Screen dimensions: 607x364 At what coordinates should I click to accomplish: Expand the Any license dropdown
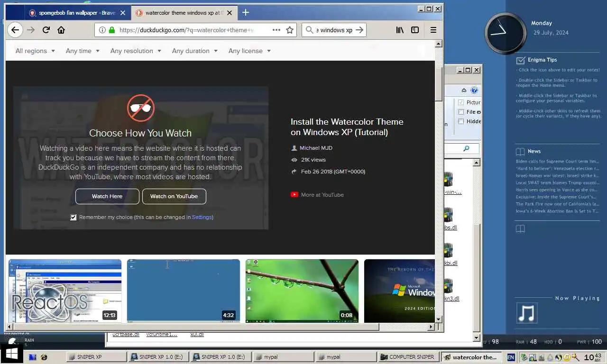[x=249, y=51]
